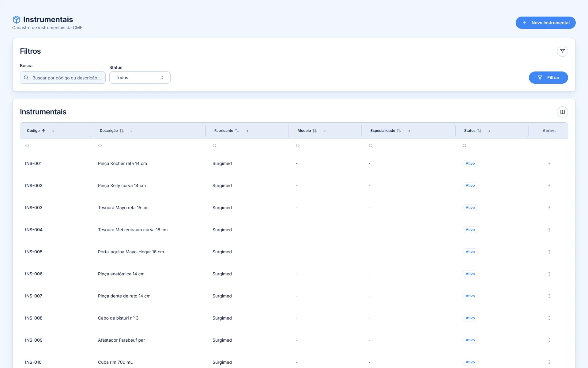Click the Fabricante column search field
The height and width of the screenshot is (368, 588).
click(x=249, y=146)
